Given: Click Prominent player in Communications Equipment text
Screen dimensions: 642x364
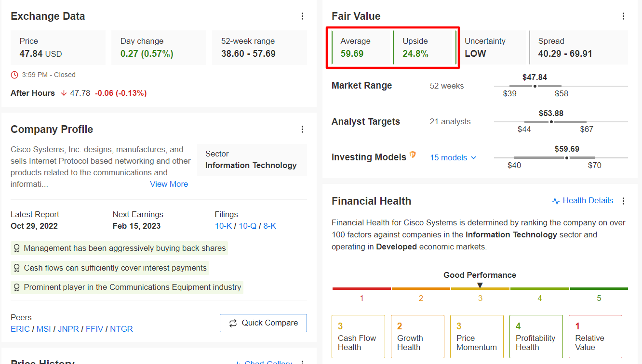Looking at the screenshot, I should click(x=133, y=287).
